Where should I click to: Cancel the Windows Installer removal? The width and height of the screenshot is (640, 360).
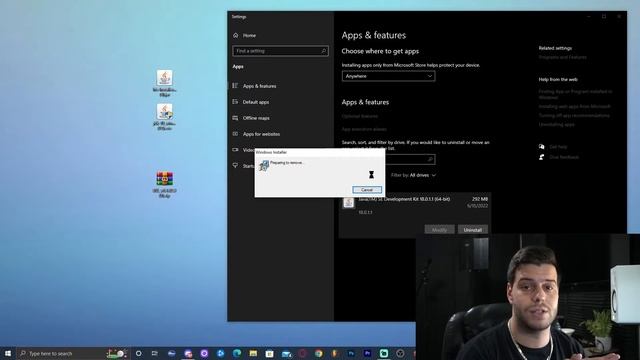pyautogui.click(x=367, y=190)
